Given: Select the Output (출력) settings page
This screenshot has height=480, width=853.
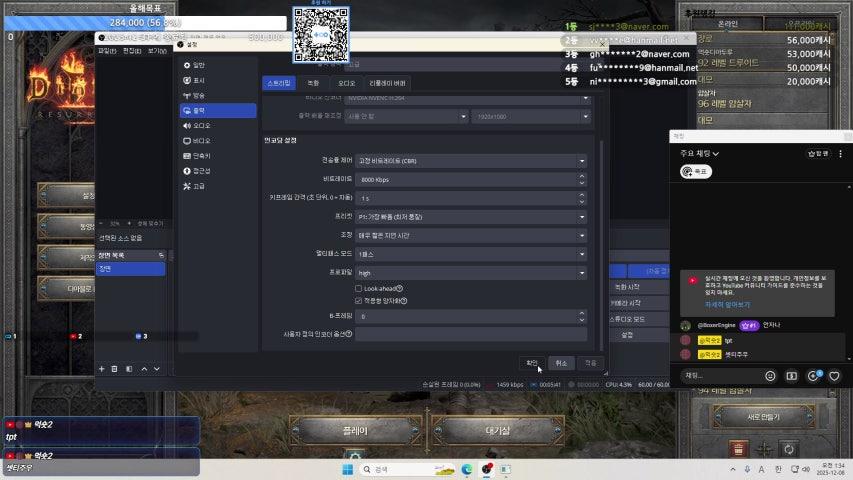Looking at the screenshot, I should [x=218, y=110].
